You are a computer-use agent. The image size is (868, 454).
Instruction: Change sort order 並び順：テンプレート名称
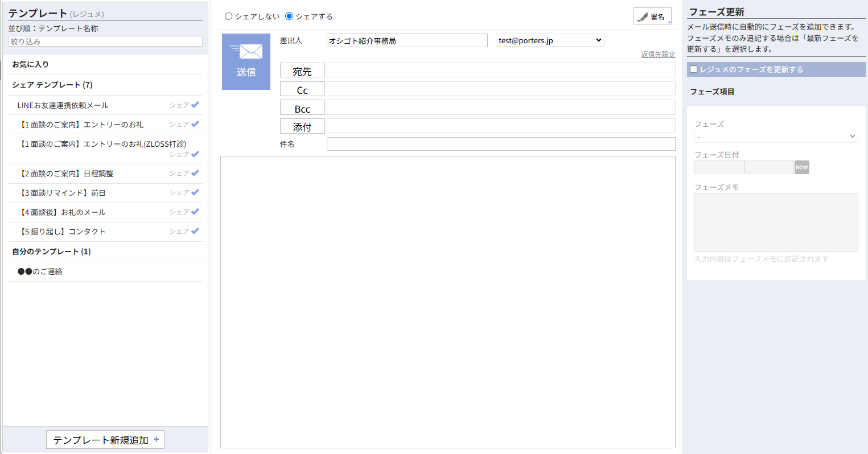(53, 28)
